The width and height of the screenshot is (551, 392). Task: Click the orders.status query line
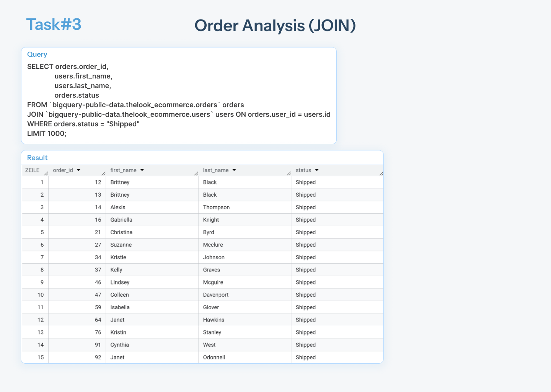tap(77, 95)
